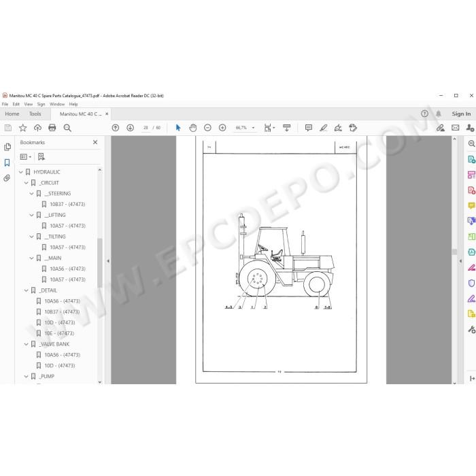Print the document with printer icon
476x476 pixels.
click(x=52, y=128)
